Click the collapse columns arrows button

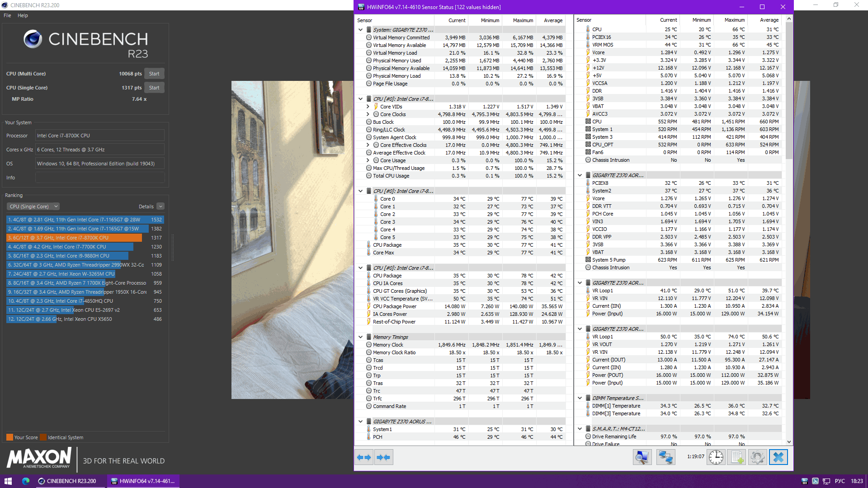(383, 457)
